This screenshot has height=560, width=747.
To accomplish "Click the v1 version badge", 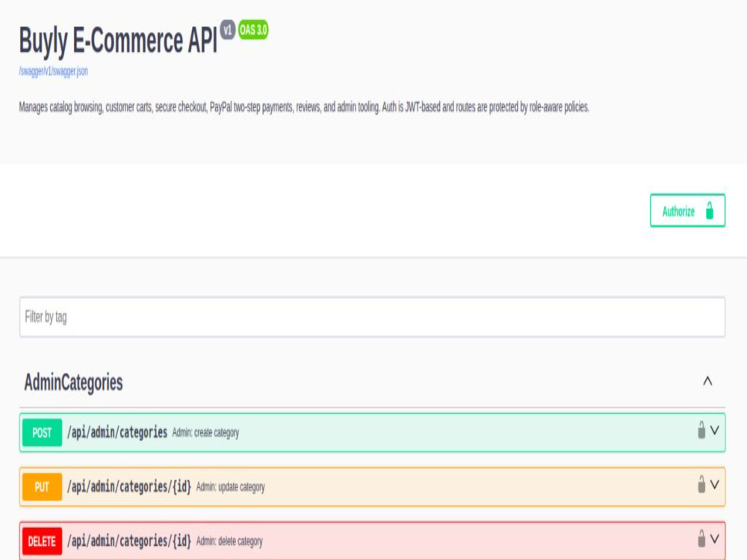I will click(x=228, y=30).
